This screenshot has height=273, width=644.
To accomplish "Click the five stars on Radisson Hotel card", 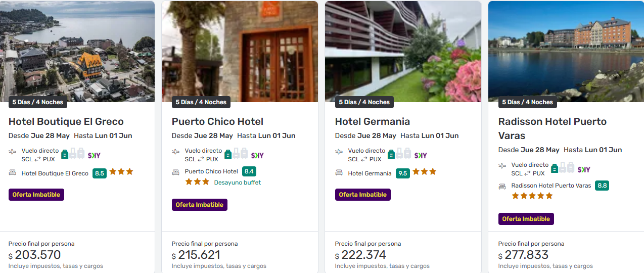I will [x=532, y=196].
